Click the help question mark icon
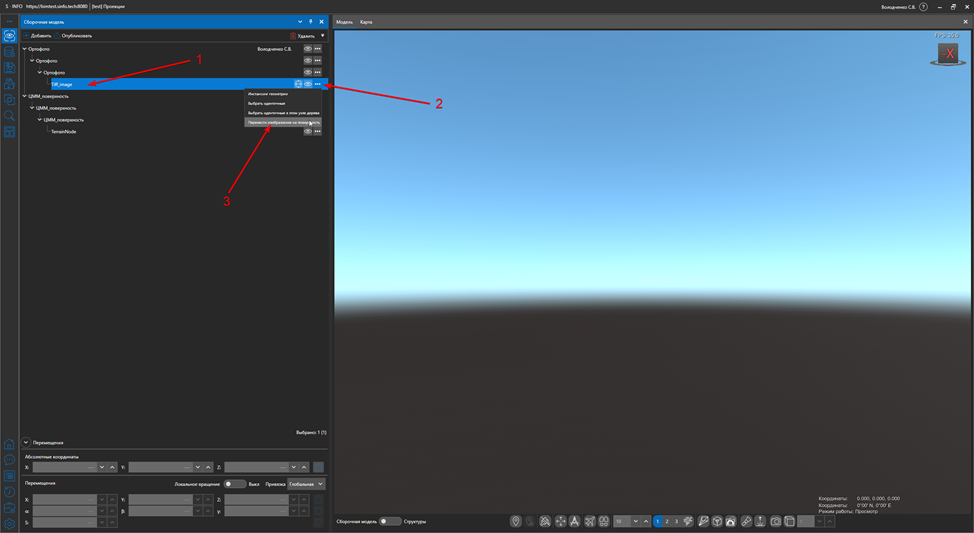974x533 pixels. (x=924, y=7)
